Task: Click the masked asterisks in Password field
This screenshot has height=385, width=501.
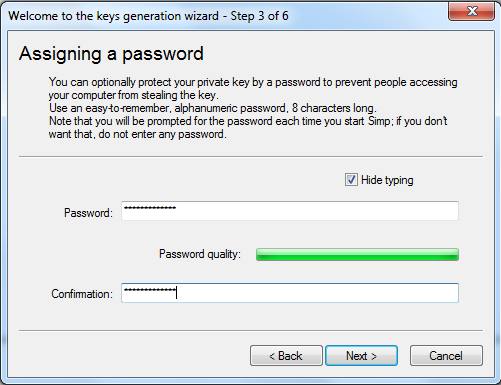Action: [x=150, y=208]
